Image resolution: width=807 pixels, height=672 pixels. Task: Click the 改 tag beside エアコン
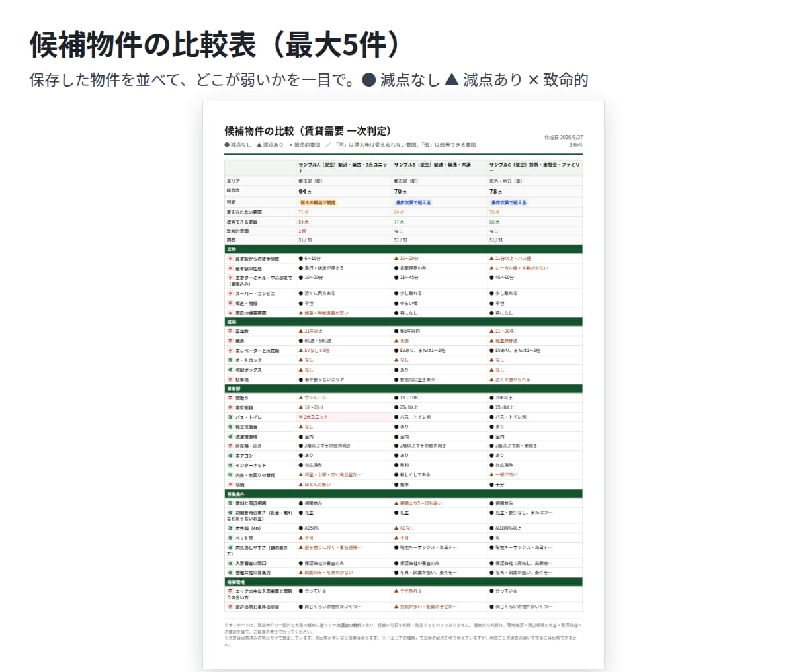(230, 456)
